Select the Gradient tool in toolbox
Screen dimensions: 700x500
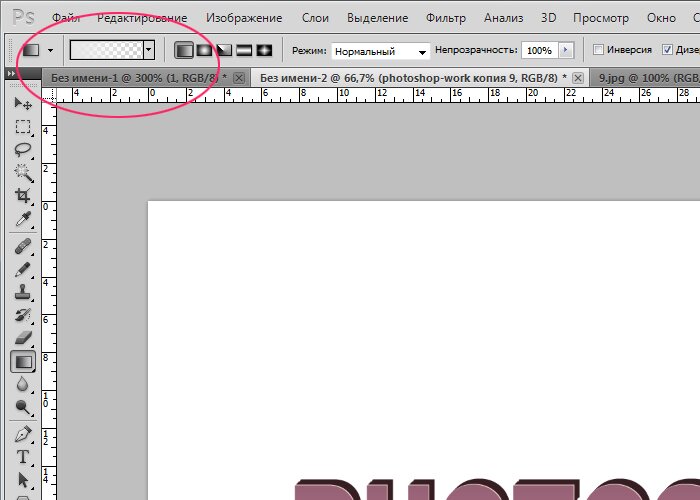point(23,362)
